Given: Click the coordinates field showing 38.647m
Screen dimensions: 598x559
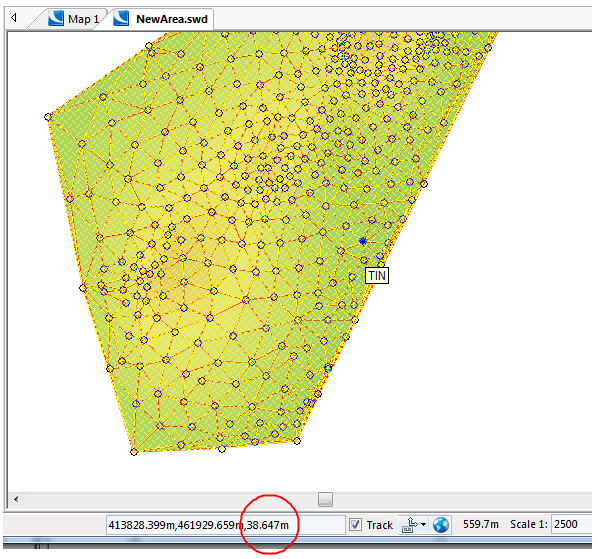Looking at the screenshot, I should click(225, 525).
